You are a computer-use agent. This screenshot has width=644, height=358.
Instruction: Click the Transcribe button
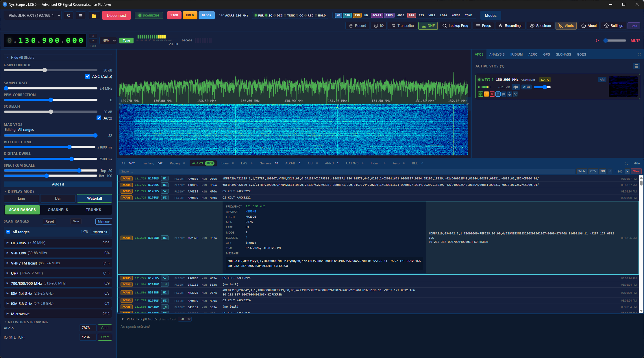[x=402, y=26]
